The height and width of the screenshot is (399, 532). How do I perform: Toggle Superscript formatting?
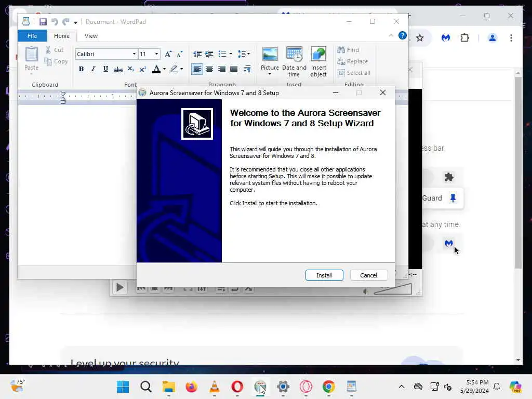point(143,69)
